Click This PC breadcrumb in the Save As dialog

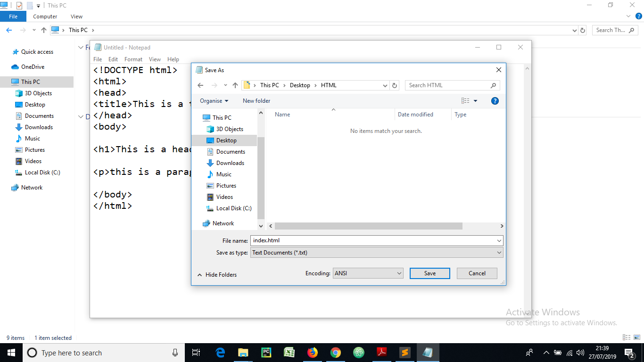point(270,85)
